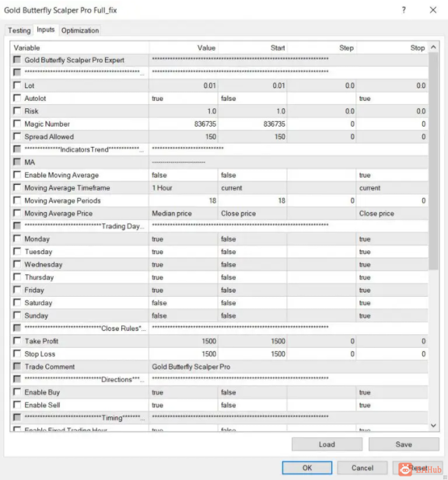Image resolution: width=448 pixels, height=480 pixels.
Task: Check the Enable Moving Average checkbox
Action: [17, 174]
